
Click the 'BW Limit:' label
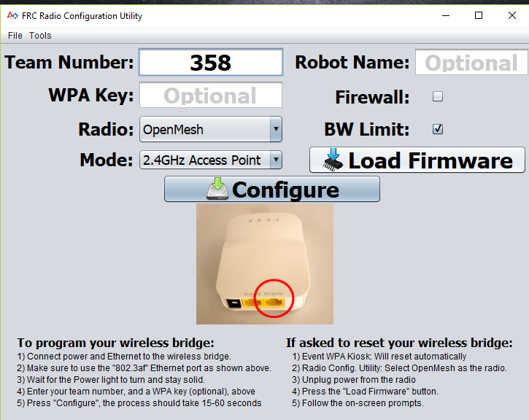[x=367, y=130]
